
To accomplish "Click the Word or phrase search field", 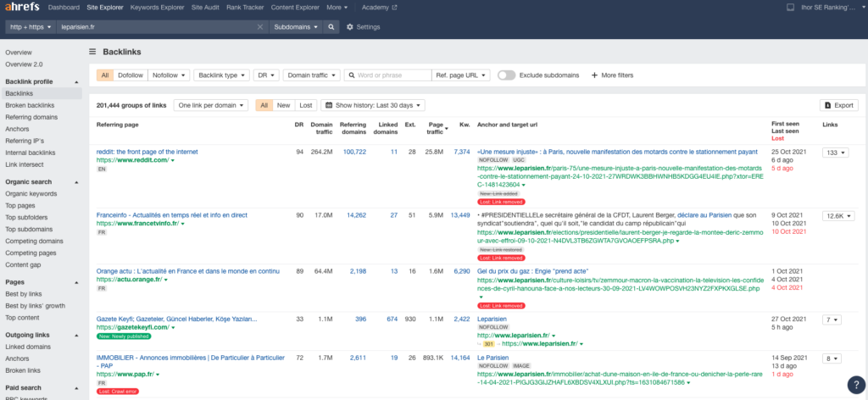I will point(387,75).
